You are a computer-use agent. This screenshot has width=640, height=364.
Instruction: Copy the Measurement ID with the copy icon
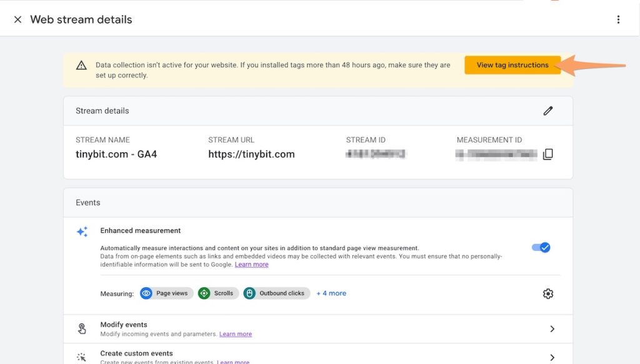click(x=548, y=154)
